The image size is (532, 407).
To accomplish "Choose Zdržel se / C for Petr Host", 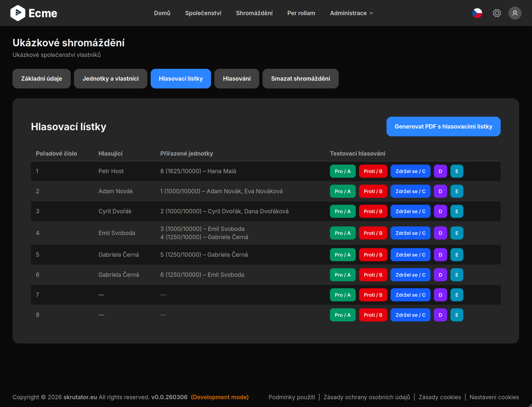I will [x=410, y=171].
